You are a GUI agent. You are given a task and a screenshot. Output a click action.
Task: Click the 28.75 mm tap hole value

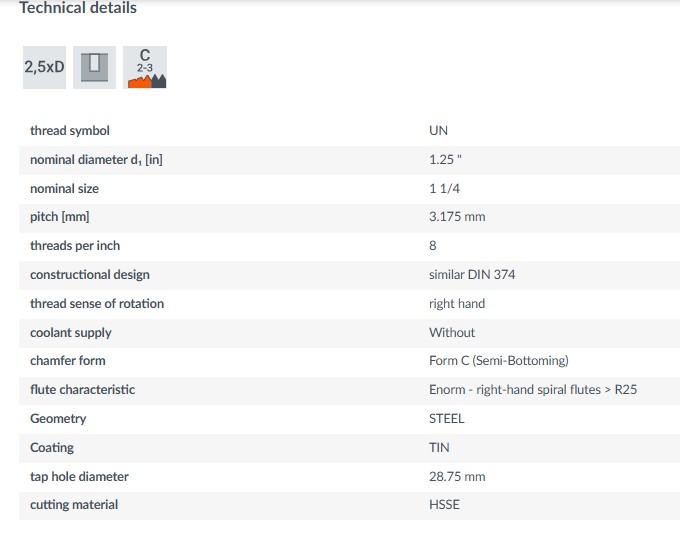(x=457, y=476)
